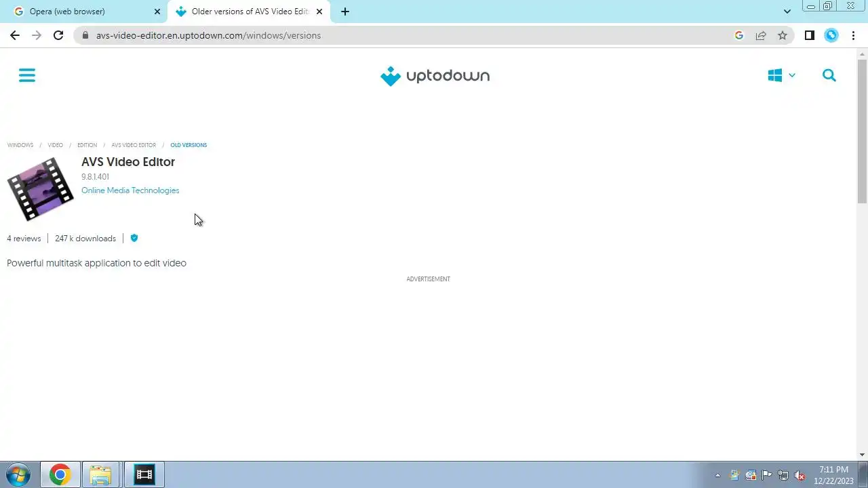
Task: Click the version number 9.8.1.401
Action: coord(95,177)
